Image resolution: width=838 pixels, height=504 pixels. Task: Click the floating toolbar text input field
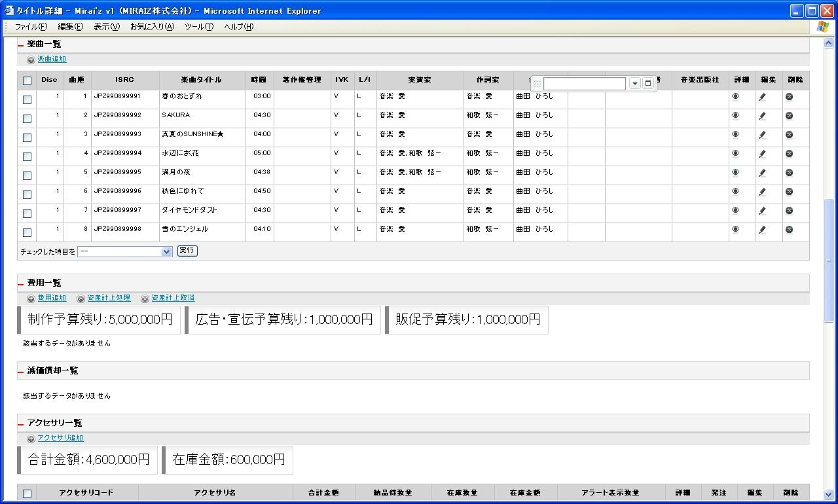coord(584,84)
